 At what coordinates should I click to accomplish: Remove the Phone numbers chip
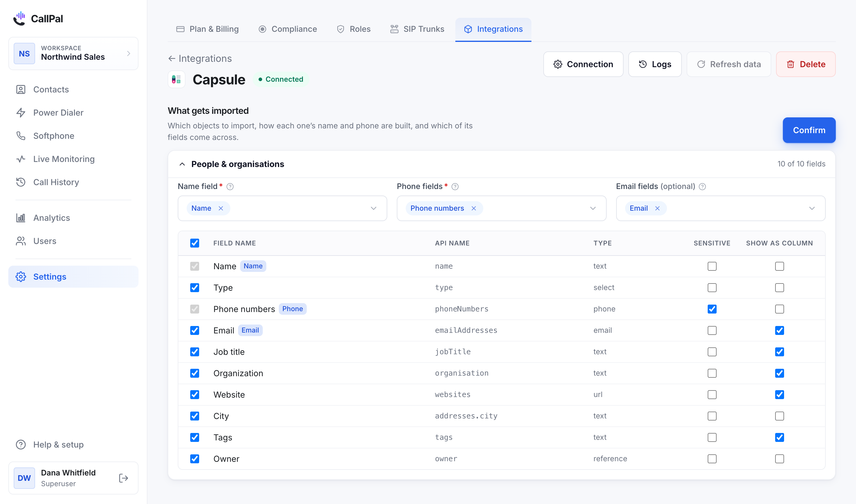(x=474, y=209)
